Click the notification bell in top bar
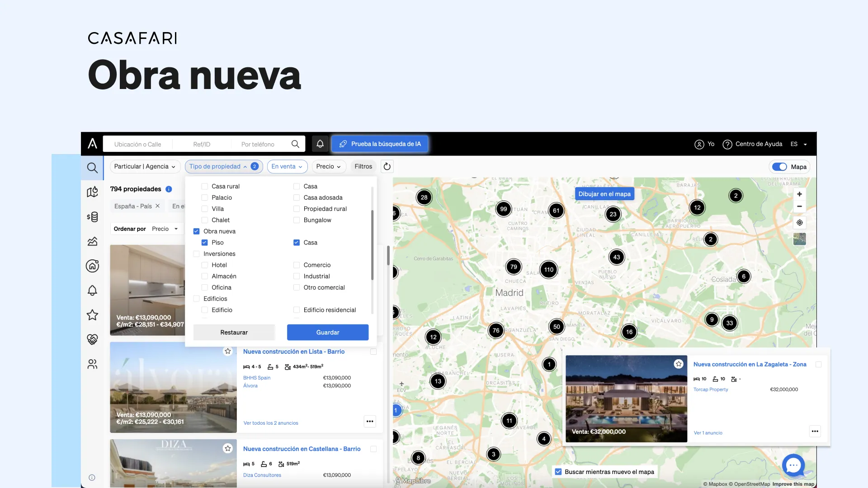Image resolution: width=868 pixels, height=488 pixels. [x=320, y=144]
